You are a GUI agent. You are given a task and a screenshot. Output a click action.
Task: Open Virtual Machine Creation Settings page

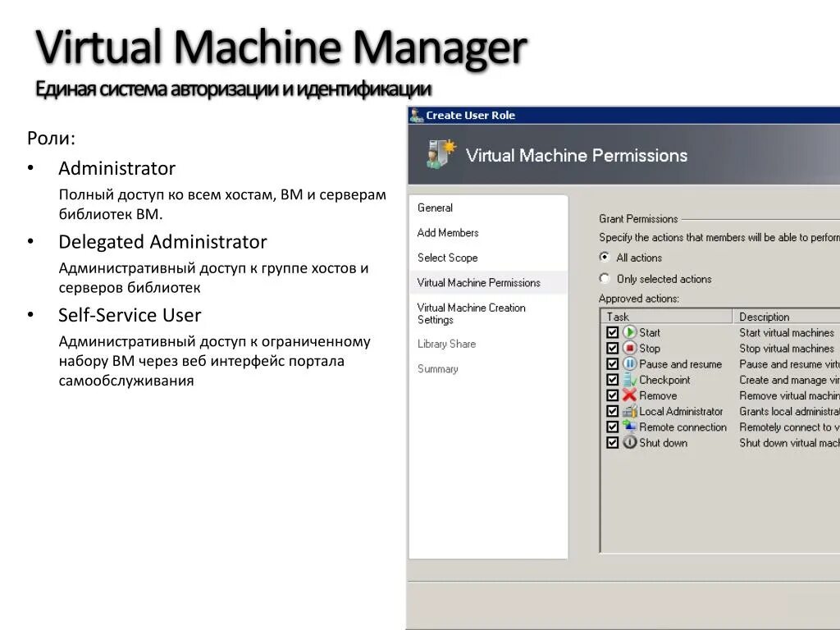tap(472, 313)
